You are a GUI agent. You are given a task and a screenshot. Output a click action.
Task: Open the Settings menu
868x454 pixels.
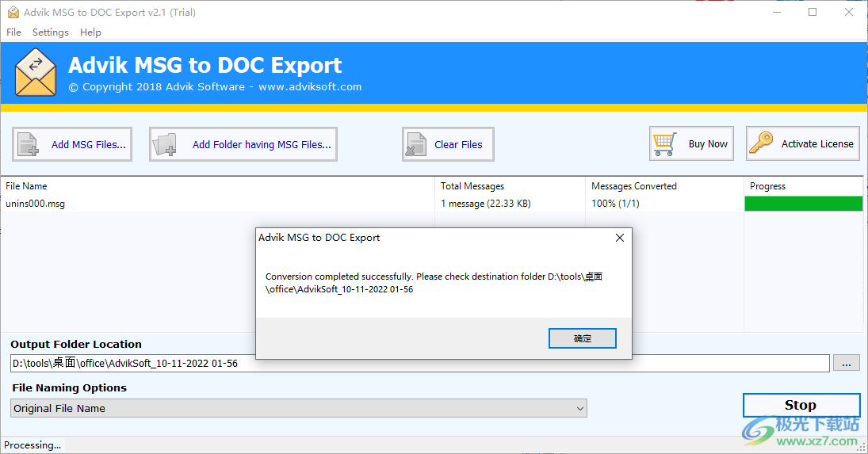[51, 32]
